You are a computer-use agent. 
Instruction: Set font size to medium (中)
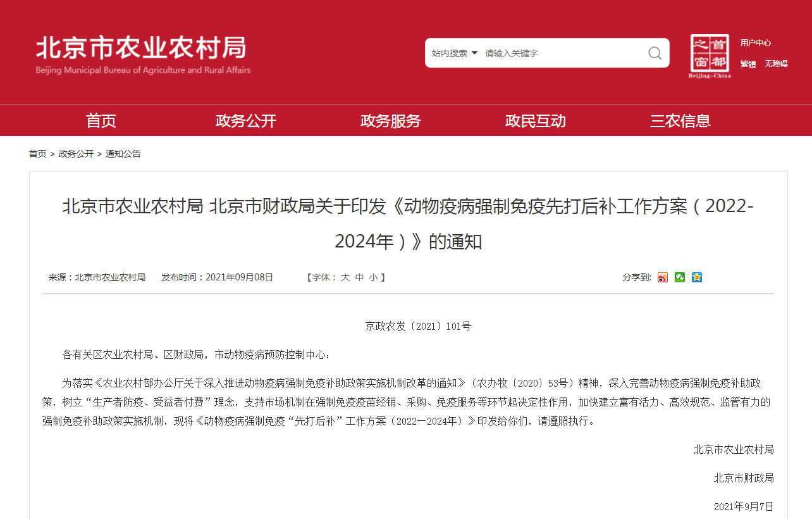click(359, 277)
